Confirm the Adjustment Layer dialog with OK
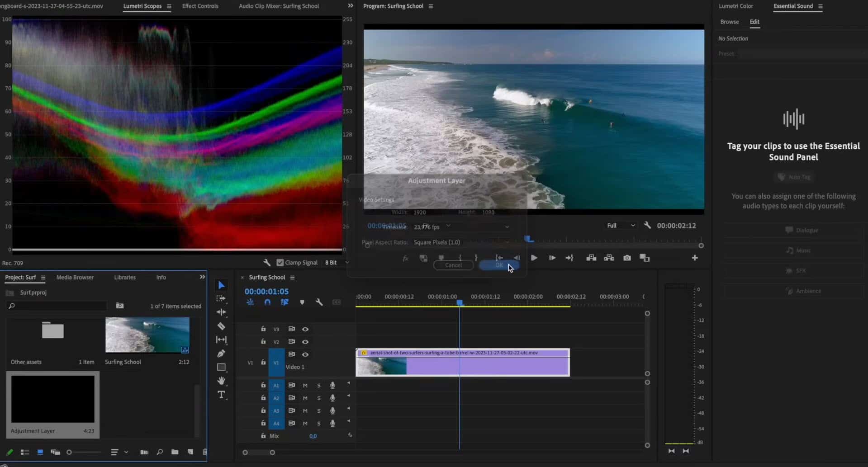The height and width of the screenshot is (467, 868). (499, 265)
